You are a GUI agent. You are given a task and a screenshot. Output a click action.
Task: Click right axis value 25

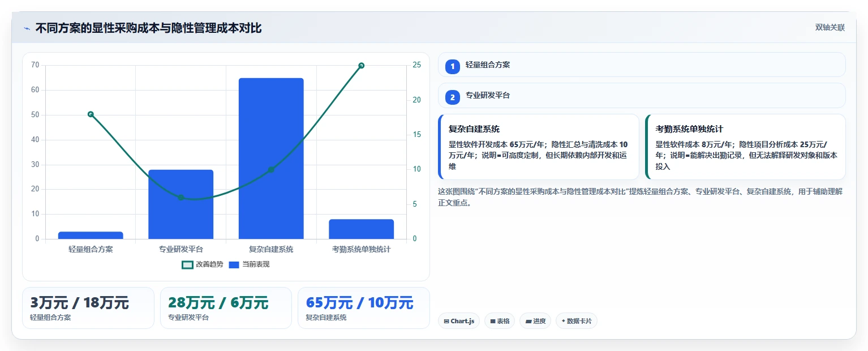(417, 65)
